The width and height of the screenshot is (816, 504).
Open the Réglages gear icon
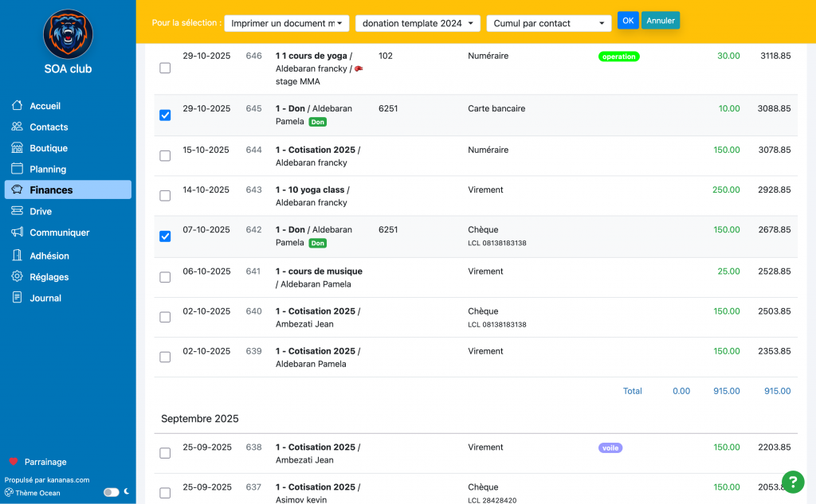coord(17,277)
